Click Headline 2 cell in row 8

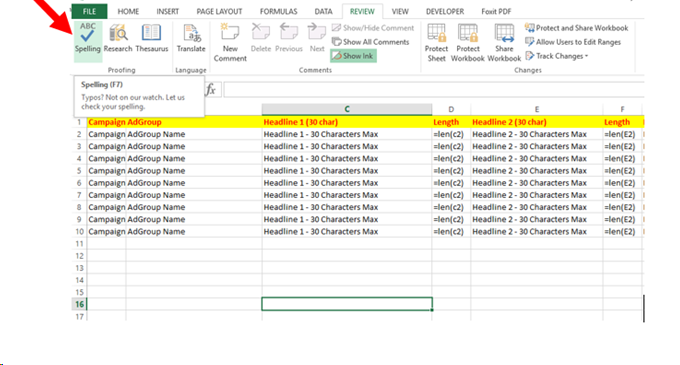536,207
